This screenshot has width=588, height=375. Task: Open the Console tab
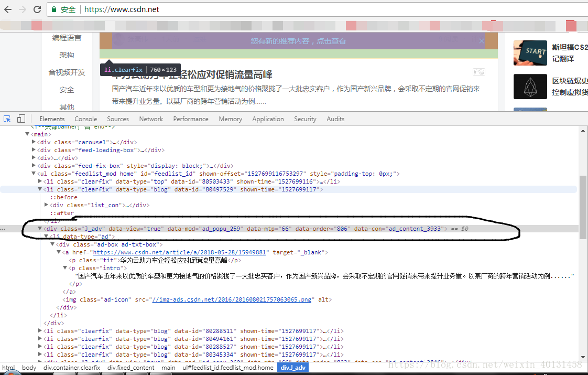85,119
